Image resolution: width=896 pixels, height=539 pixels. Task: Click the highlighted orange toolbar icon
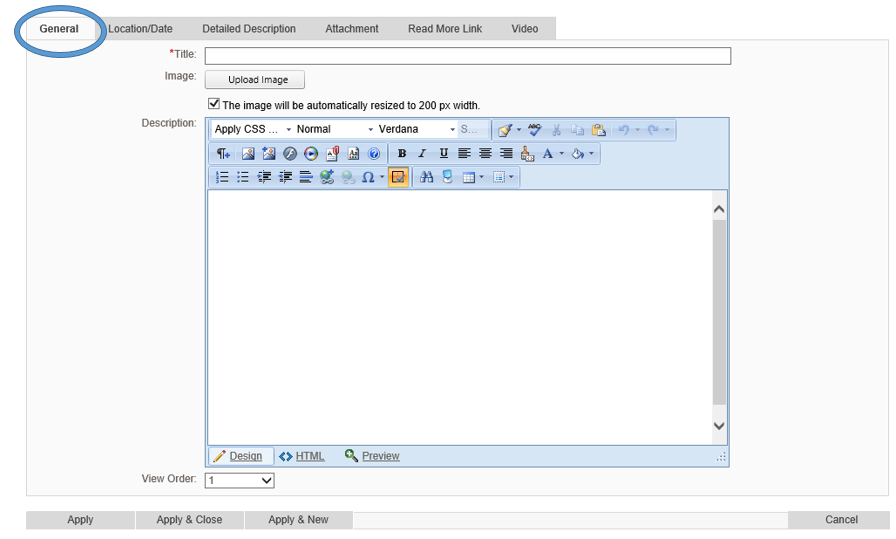[398, 177]
